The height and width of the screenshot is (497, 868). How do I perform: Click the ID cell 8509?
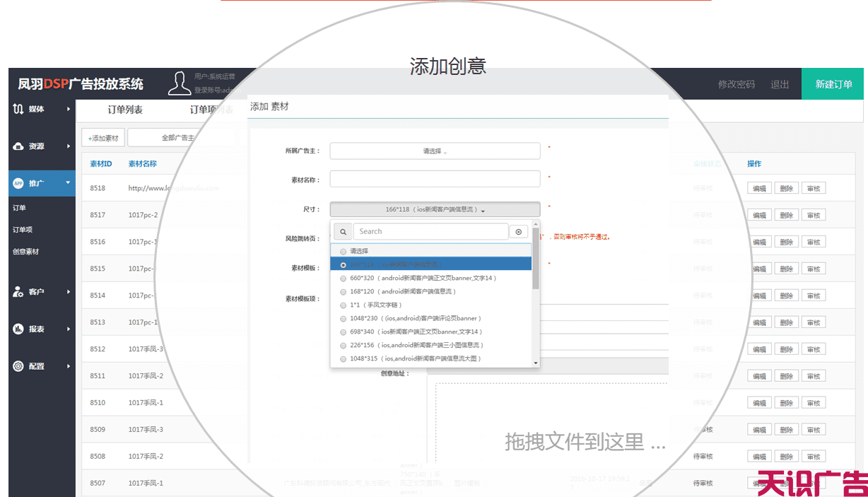[98, 430]
